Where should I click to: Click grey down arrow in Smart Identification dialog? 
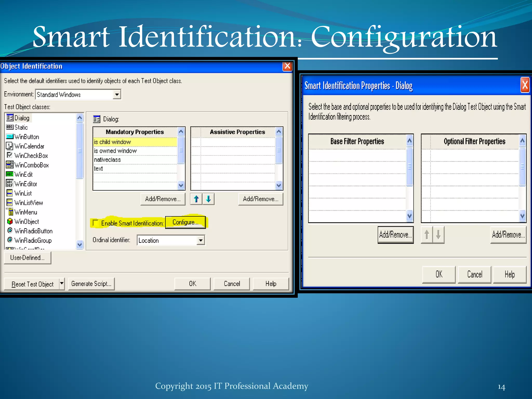click(x=438, y=235)
